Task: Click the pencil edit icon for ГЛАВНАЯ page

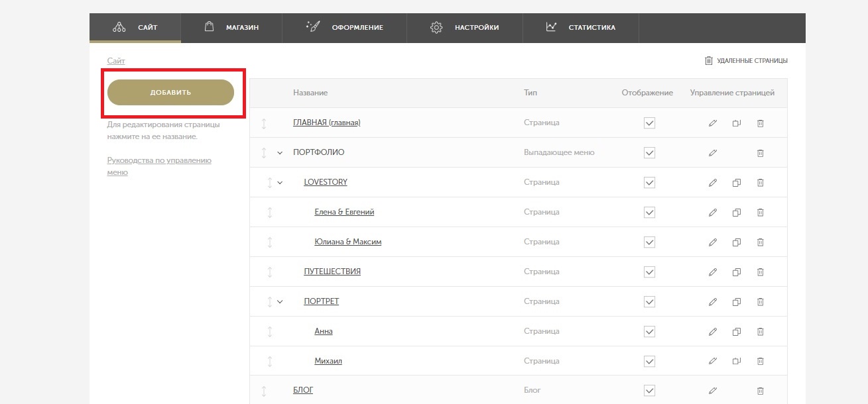Action: click(x=713, y=123)
